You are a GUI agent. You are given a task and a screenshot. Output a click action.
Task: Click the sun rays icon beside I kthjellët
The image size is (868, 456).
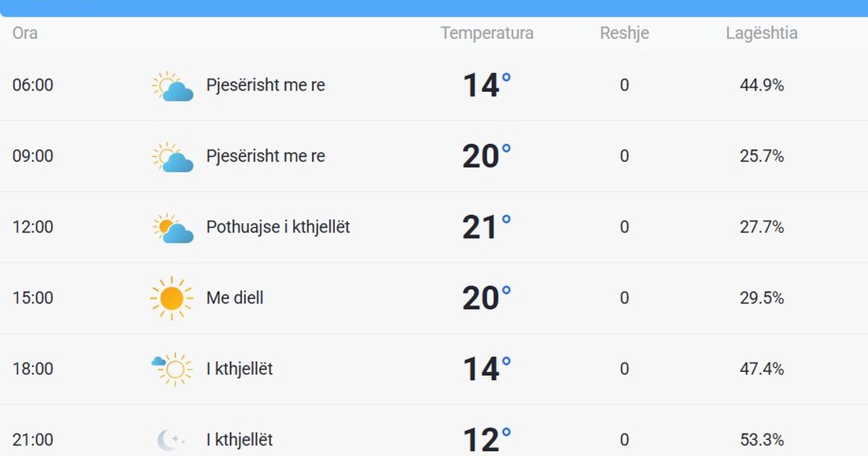point(174,368)
